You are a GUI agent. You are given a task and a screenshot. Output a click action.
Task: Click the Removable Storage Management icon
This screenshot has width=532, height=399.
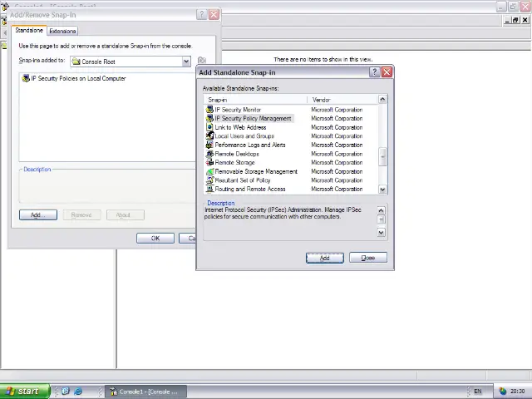[x=209, y=171]
